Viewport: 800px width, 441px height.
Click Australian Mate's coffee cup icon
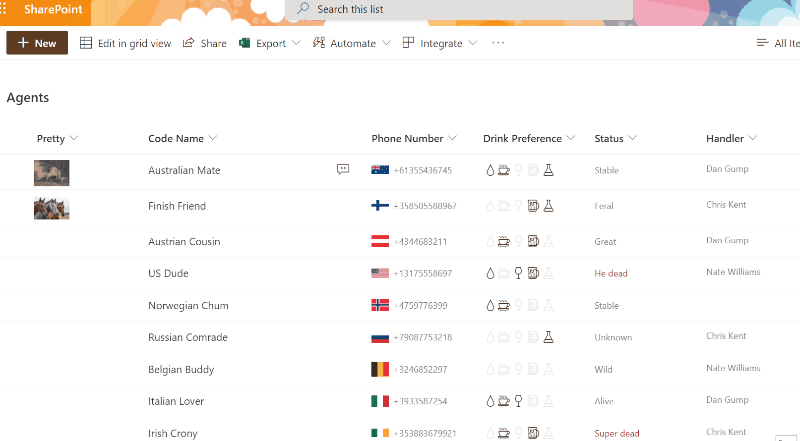504,170
